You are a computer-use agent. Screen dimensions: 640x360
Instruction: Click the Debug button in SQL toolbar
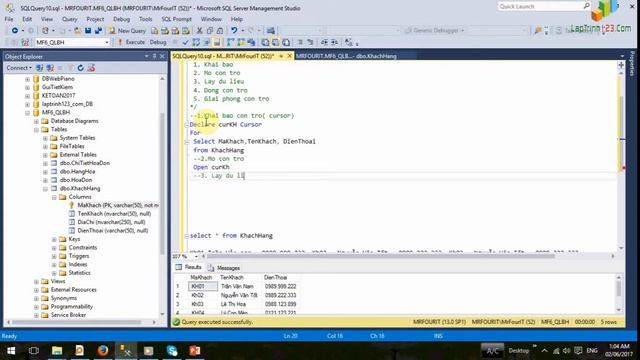(x=158, y=42)
